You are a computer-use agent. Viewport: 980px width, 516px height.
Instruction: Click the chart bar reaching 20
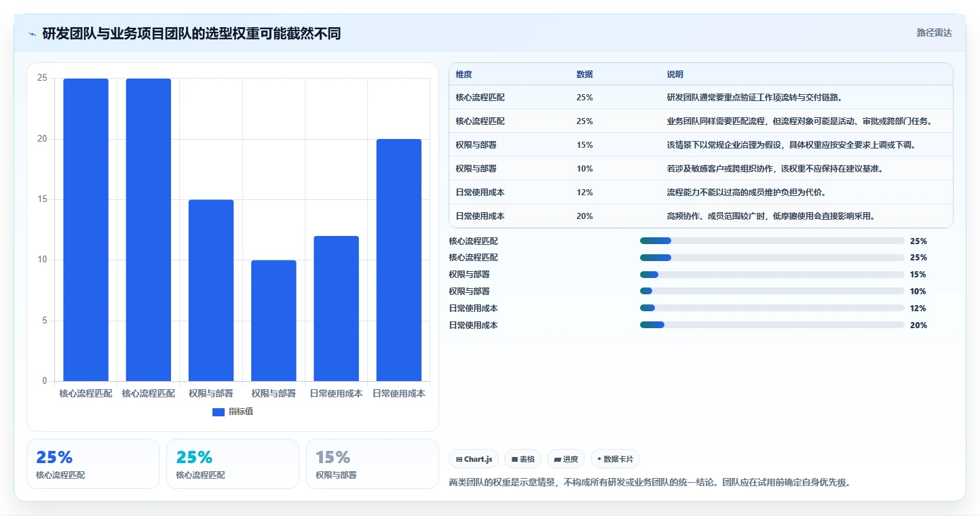[x=398, y=260]
